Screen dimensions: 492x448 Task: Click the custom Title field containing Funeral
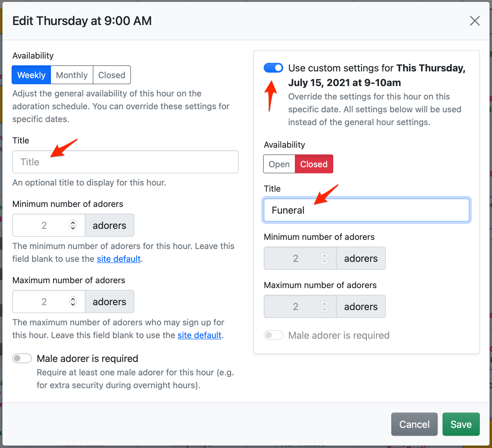(x=366, y=210)
